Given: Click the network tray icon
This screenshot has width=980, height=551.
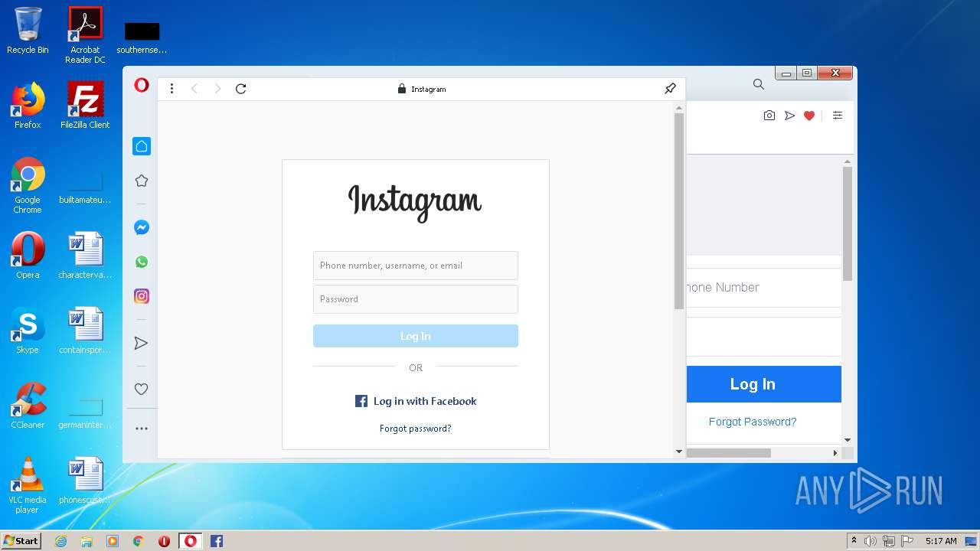Looking at the screenshot, I should (x=889, y=541).
